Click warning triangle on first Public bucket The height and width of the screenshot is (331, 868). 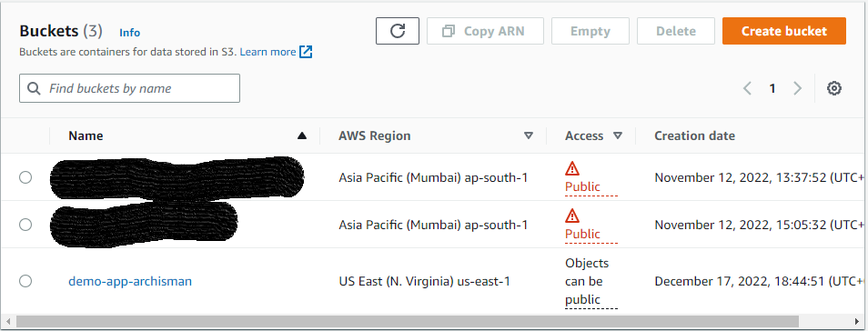[571, 168]
